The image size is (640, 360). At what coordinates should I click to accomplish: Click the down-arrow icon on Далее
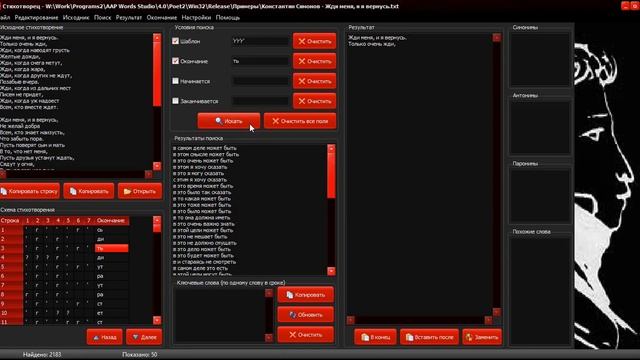(136, 337)
